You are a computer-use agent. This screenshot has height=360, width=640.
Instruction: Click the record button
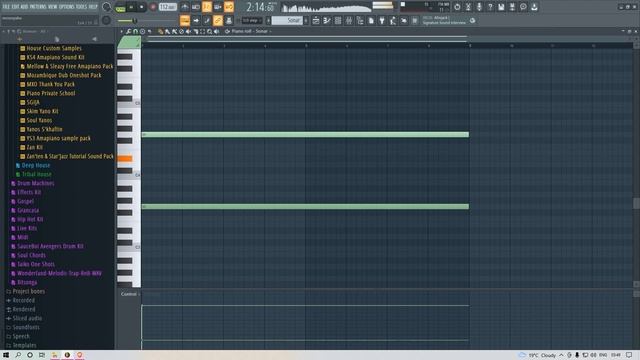[153, 7]
